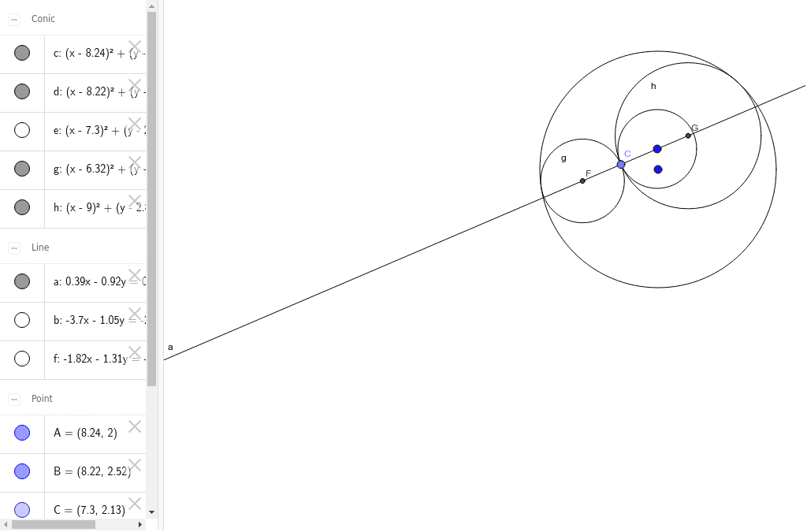Hide point A via its visibility toggle
Screen dimensions: 807x532
pos(22,432)
